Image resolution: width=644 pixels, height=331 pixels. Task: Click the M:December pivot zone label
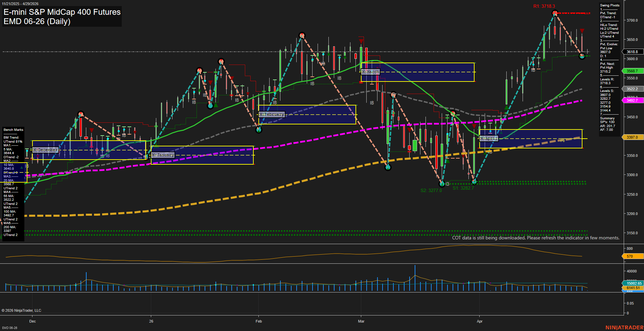pos(44,149)
